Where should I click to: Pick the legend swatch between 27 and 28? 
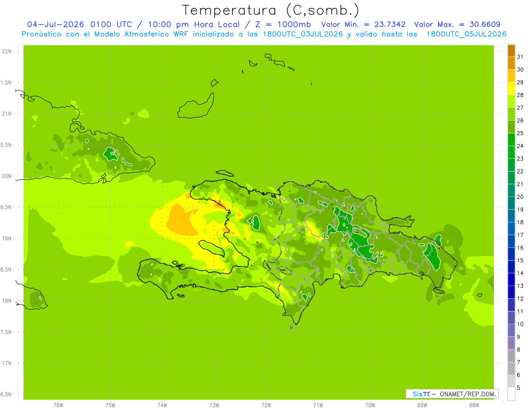click(x=511, y=102)
